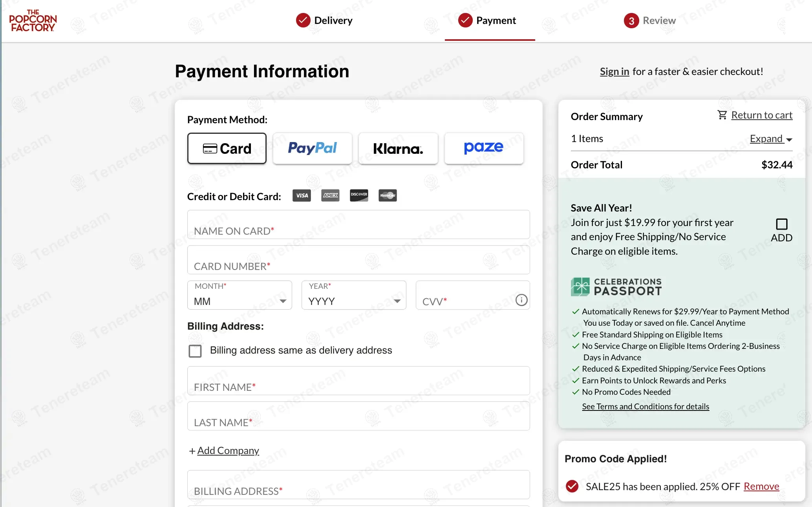This screenshot has height=507, width=812.
Task: Click the Visa card logo
Action: [x=302, y=195]
